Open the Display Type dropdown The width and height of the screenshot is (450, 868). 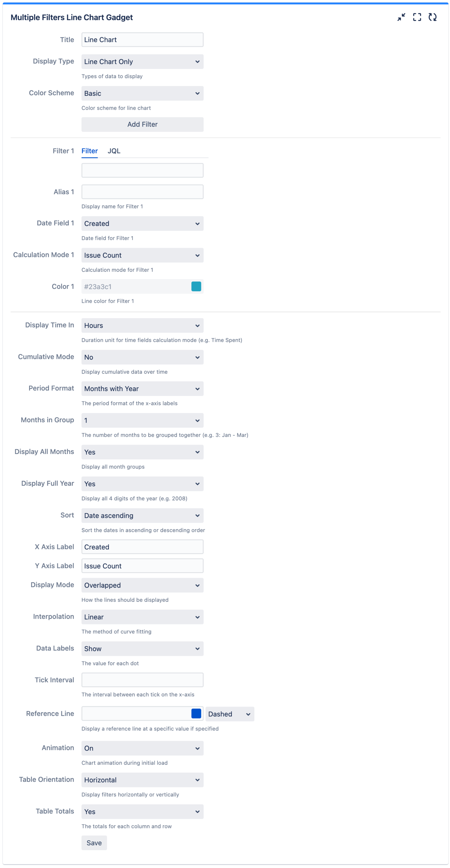(x=142, y=61)
